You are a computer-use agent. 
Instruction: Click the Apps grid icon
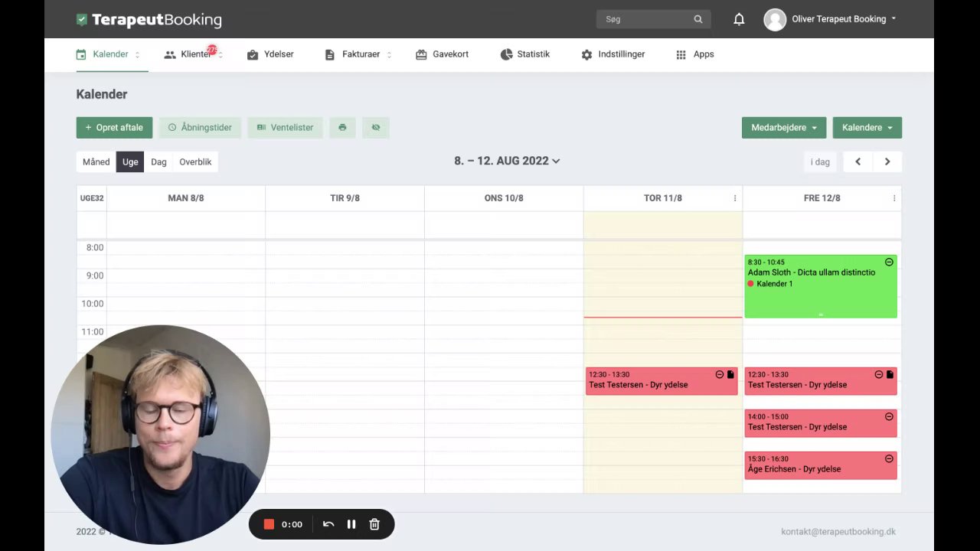click(x=681, y=55)
